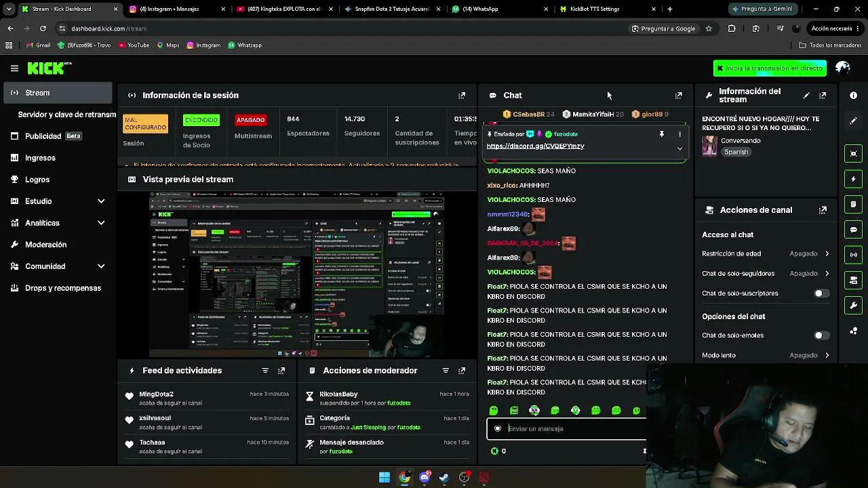Expand the Comunidad sidebar section

tap(101, 266)
